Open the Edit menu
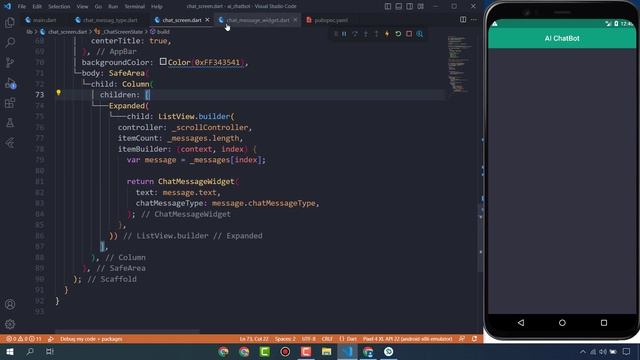The height and width of the screenshot is (360, 640). (37, 7)
